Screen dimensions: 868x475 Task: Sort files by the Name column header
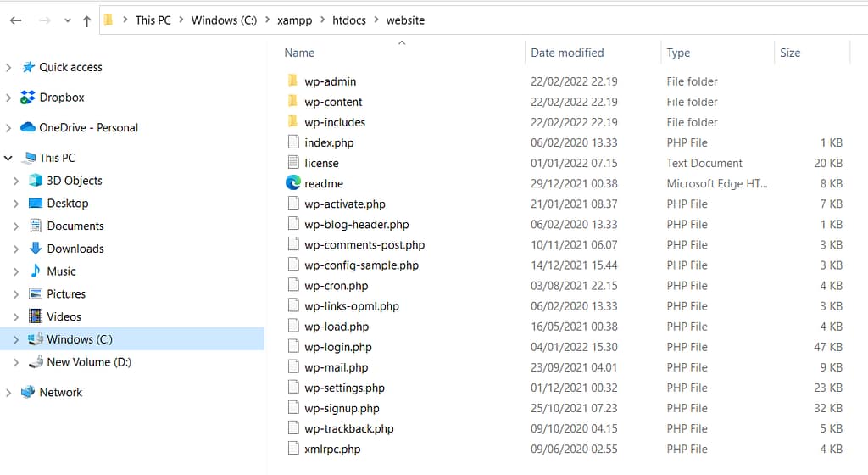[x=299, y=53]
